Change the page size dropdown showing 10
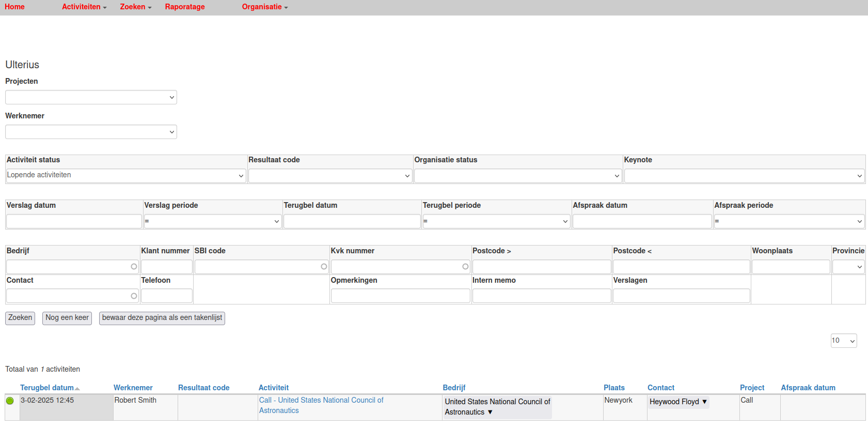868x443 pixels. 843,341
